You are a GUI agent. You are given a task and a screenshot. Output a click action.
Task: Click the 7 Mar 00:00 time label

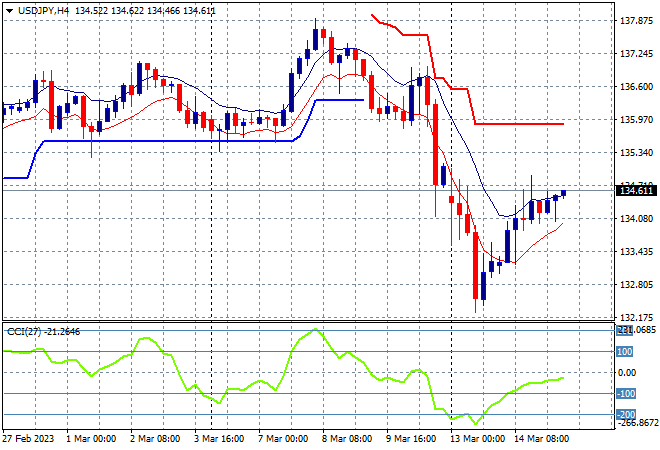283,439
